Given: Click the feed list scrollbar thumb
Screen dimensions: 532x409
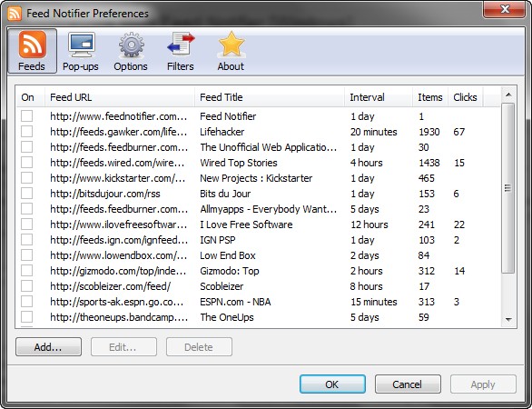Looking at the screenshot, I should point(508,188).
